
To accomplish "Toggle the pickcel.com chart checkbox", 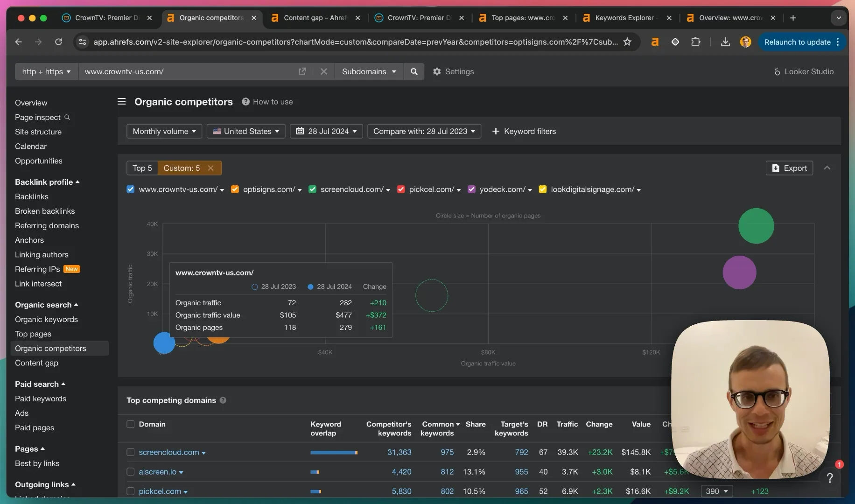I will (x=401, y=189).
